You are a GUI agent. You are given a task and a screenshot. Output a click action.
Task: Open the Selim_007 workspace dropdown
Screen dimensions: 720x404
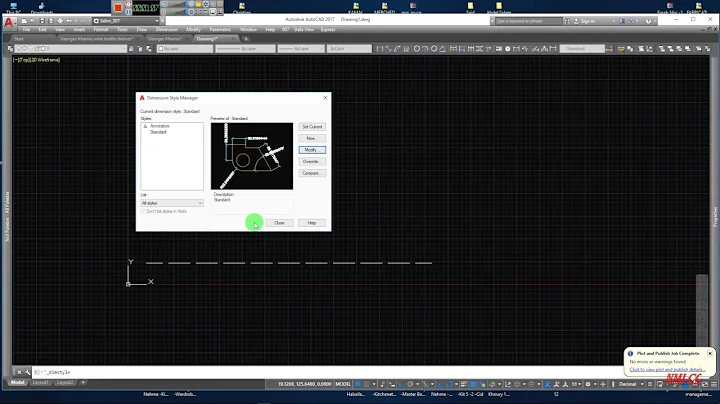point(126,21)
